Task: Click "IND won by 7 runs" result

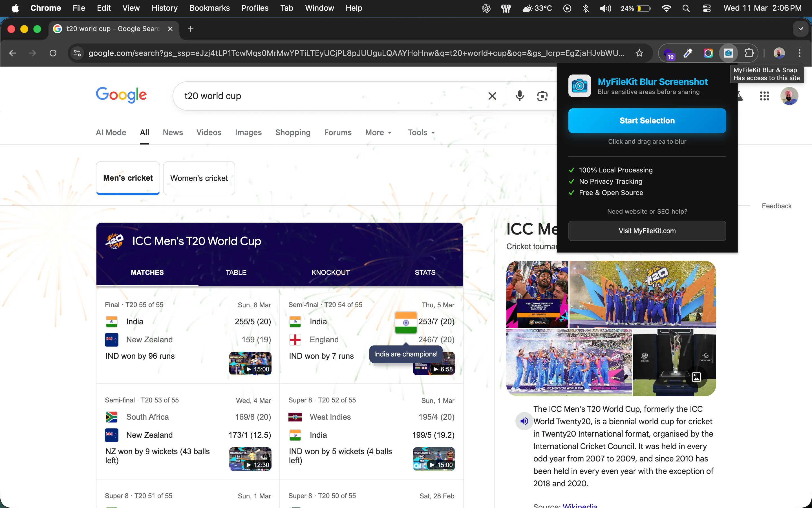Action: click(x=321, y=356)
